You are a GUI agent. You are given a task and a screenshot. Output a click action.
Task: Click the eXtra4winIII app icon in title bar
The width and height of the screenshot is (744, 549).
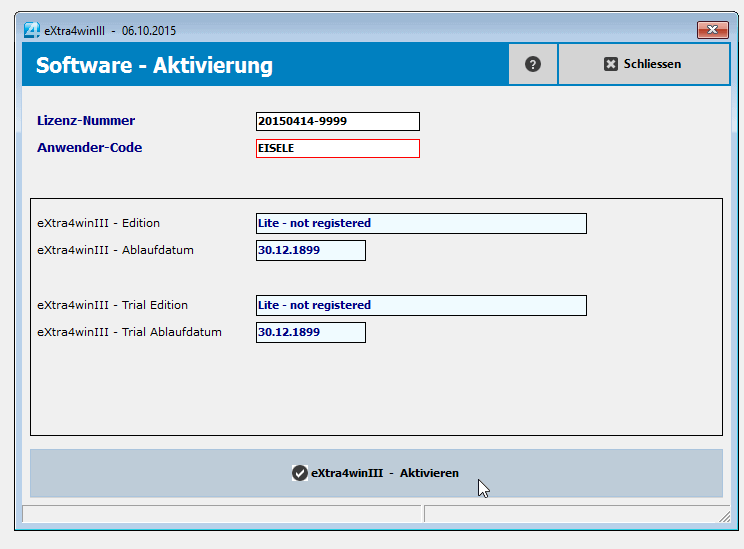point(31,30)
